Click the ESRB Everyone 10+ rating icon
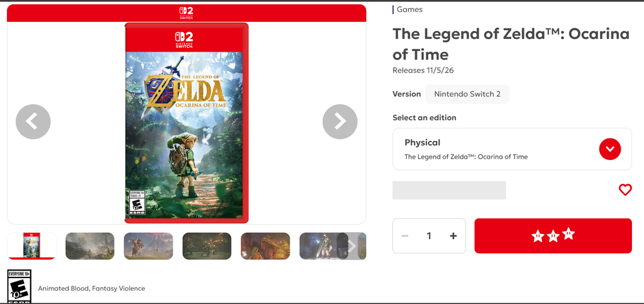 19,286
